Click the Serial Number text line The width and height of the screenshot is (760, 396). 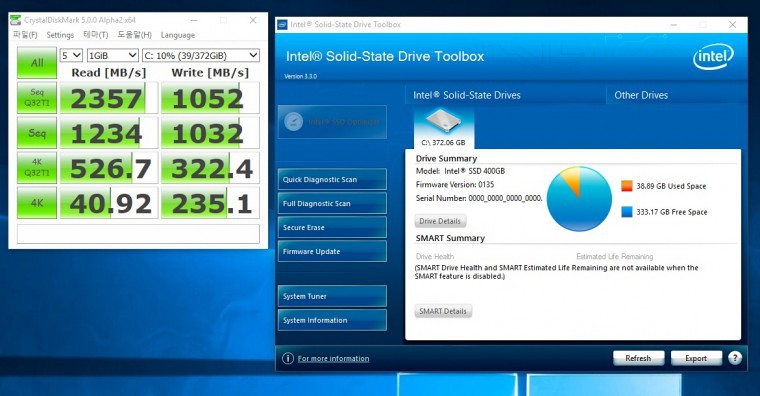(479, 198)
